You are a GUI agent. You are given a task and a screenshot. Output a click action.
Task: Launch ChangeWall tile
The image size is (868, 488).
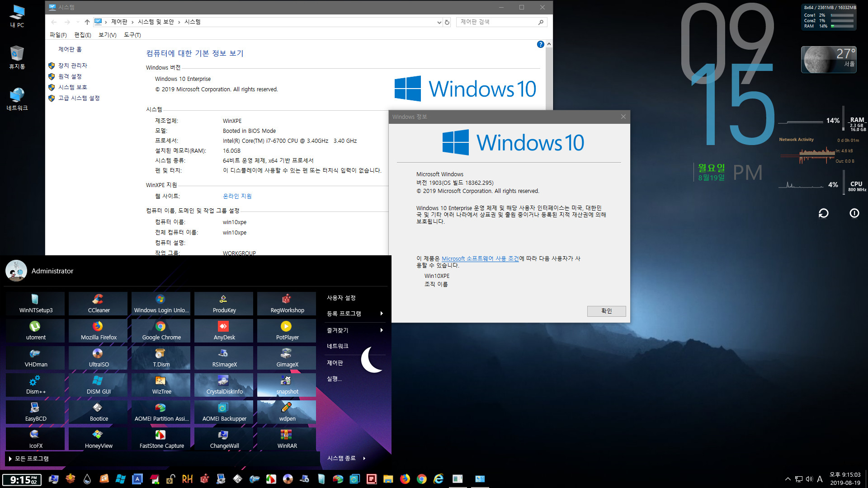coord(224,439)
